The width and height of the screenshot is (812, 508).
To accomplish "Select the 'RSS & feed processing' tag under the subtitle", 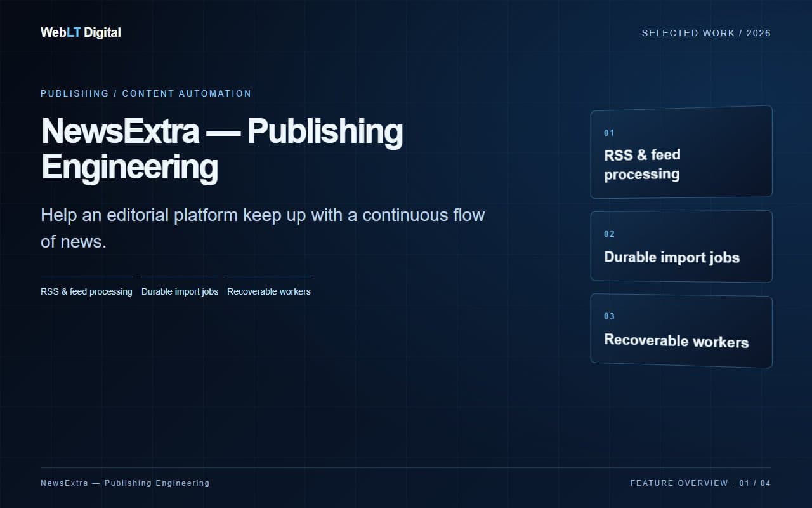I will 86,288.
